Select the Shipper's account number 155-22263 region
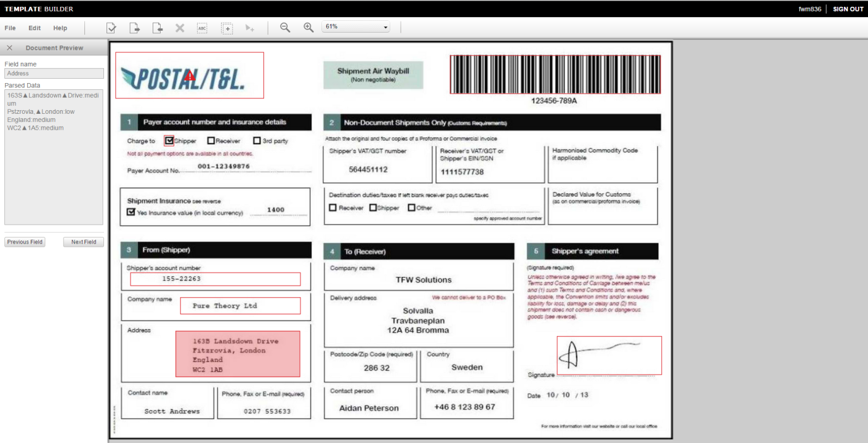868x443 pixels. 215,279
